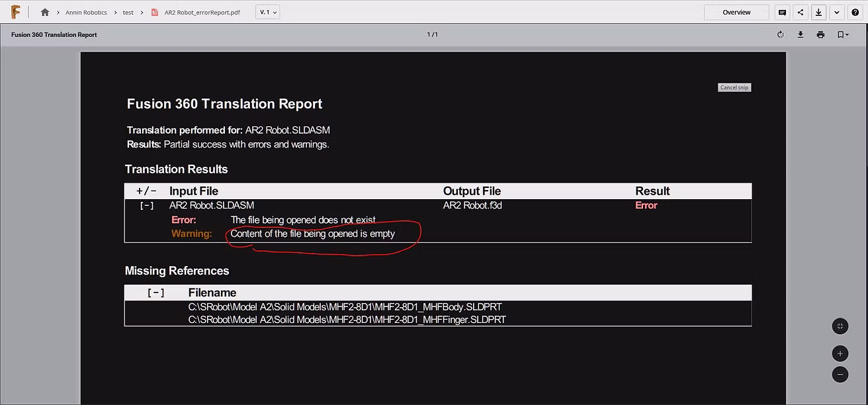Viewport: 868px width, 405px height.
Task: Open the V. 1 version dropdown
Action: [267, 13]
